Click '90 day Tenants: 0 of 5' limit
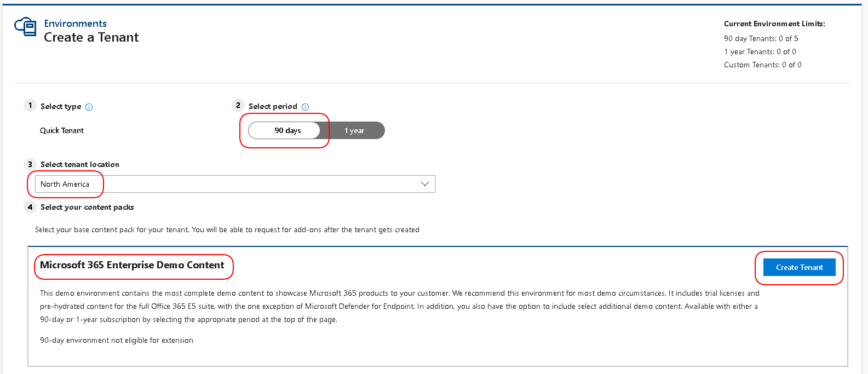The height and width of the screenshot is (374, 868). coord(761,38)
